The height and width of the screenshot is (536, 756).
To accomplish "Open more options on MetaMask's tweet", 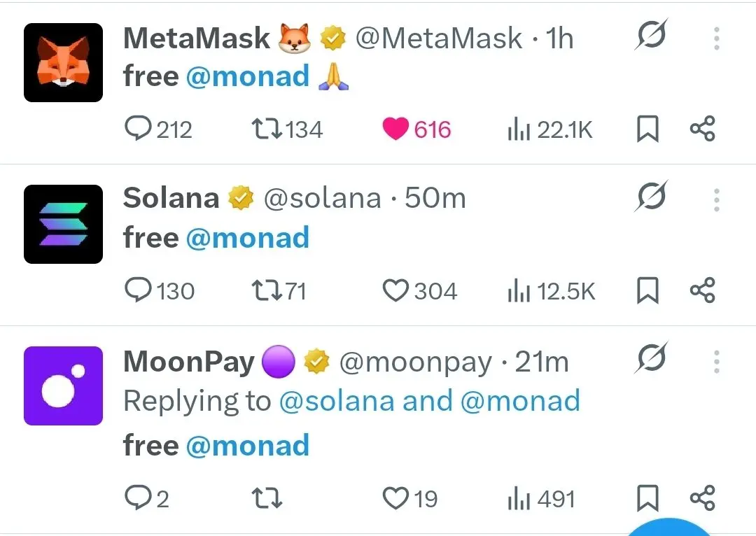I will click(x=716, y=38).
